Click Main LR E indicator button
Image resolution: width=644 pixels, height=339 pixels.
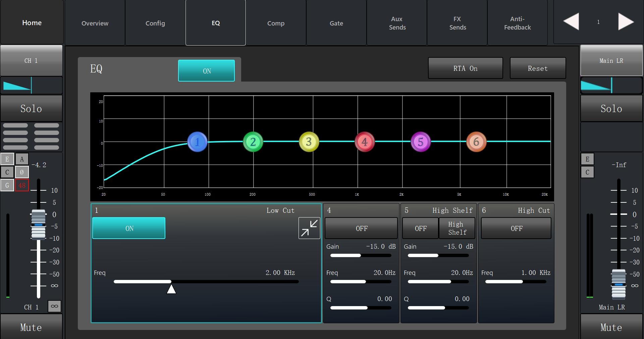587,159
